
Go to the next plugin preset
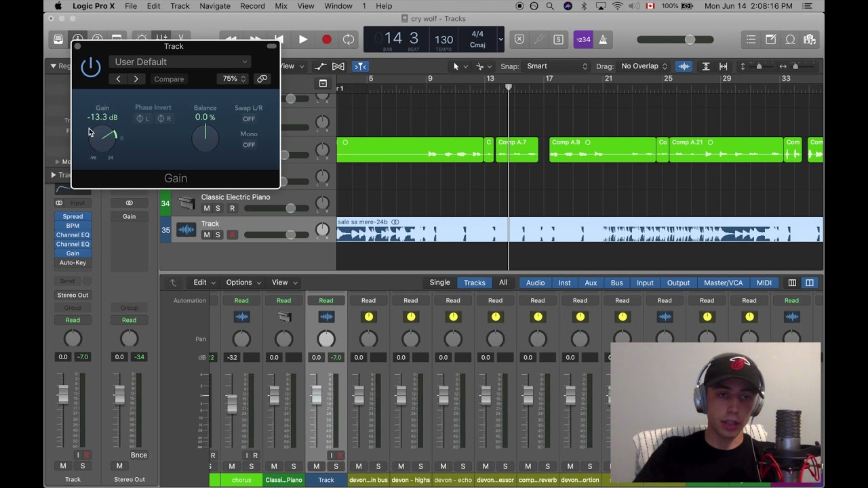tap(136, 79)
